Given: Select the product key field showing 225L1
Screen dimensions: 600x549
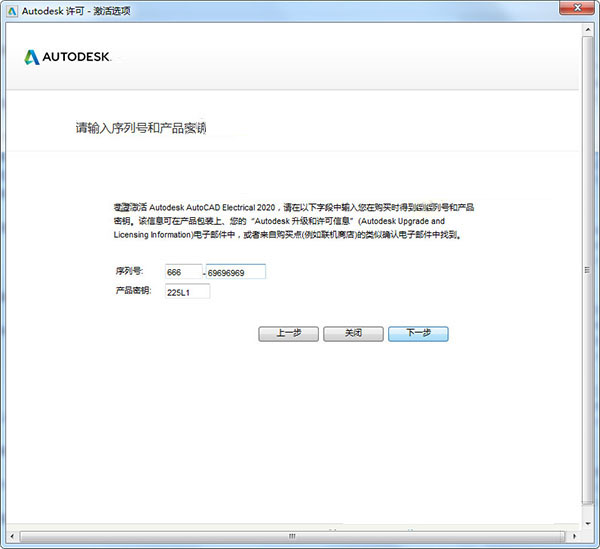Looking at the screenshot, I should click(187, 292).
